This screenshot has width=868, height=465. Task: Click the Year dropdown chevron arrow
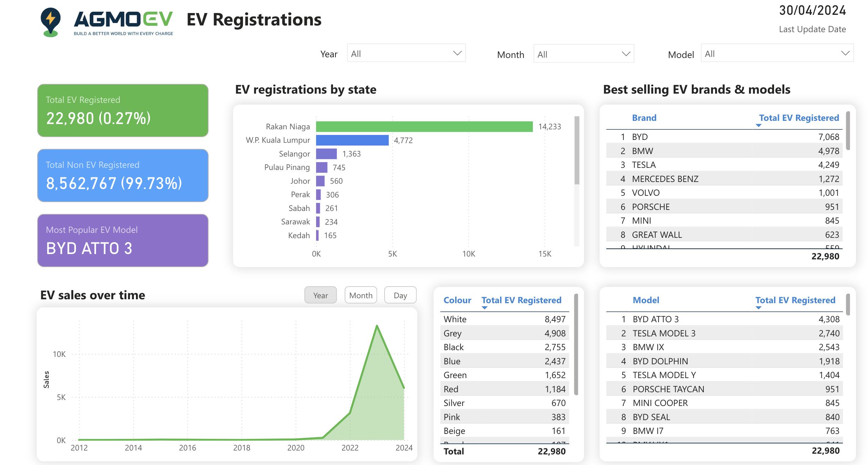coord(457,53)
